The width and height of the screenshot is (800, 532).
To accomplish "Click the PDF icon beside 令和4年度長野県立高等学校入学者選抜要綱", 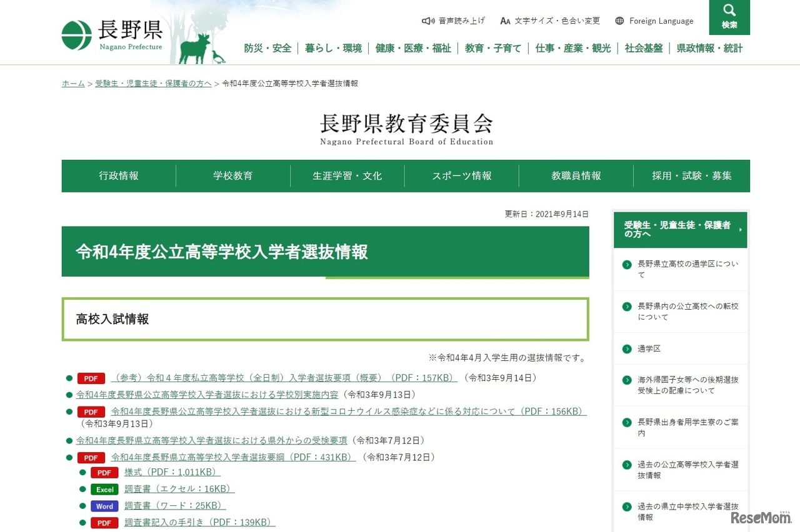I will point(91,457).
